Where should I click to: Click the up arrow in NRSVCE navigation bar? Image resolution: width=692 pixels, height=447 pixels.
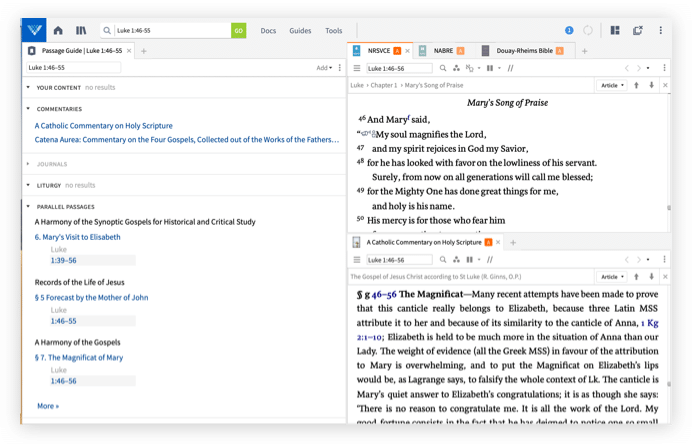coord(636,85)
